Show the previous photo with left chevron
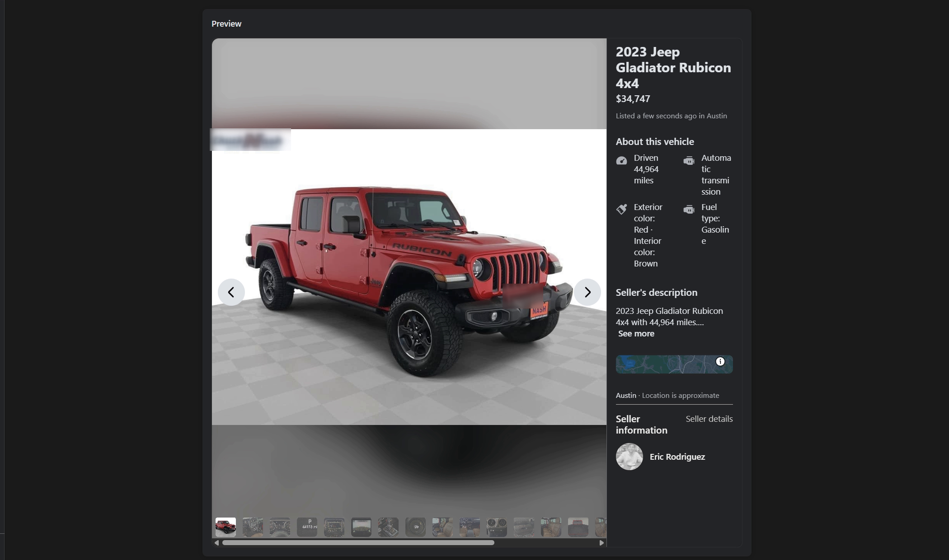Image resolution: width=949 pixels, height=560 pixels. (x=231, y=292)
